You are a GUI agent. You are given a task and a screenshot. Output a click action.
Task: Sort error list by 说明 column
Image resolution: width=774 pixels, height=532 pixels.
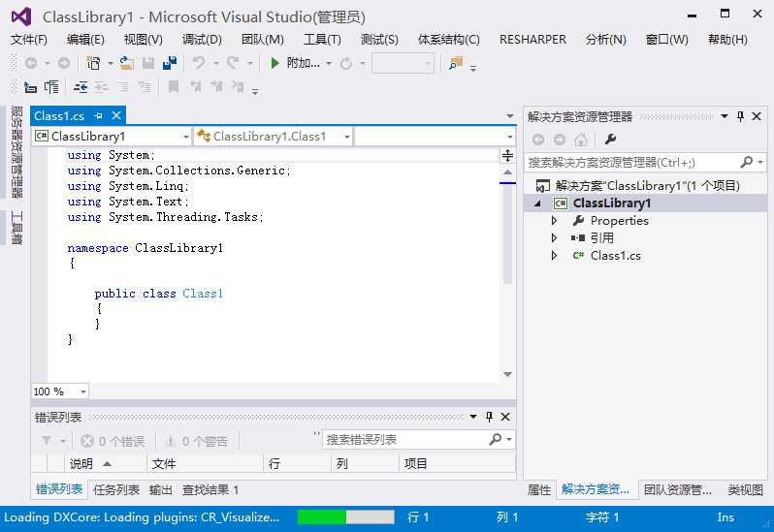pyautogui.click(x=105, y=464)
